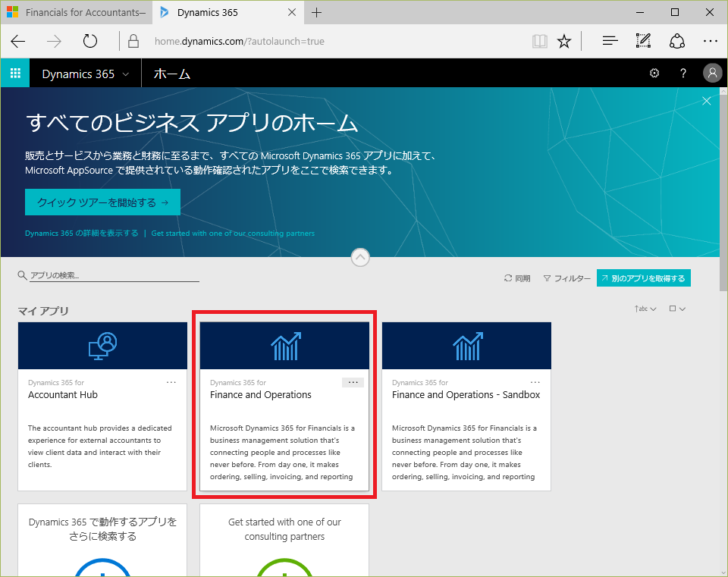The image size is (728, 577).
Task: Open the abc sort order dropdown
Action: pos(645,309)
